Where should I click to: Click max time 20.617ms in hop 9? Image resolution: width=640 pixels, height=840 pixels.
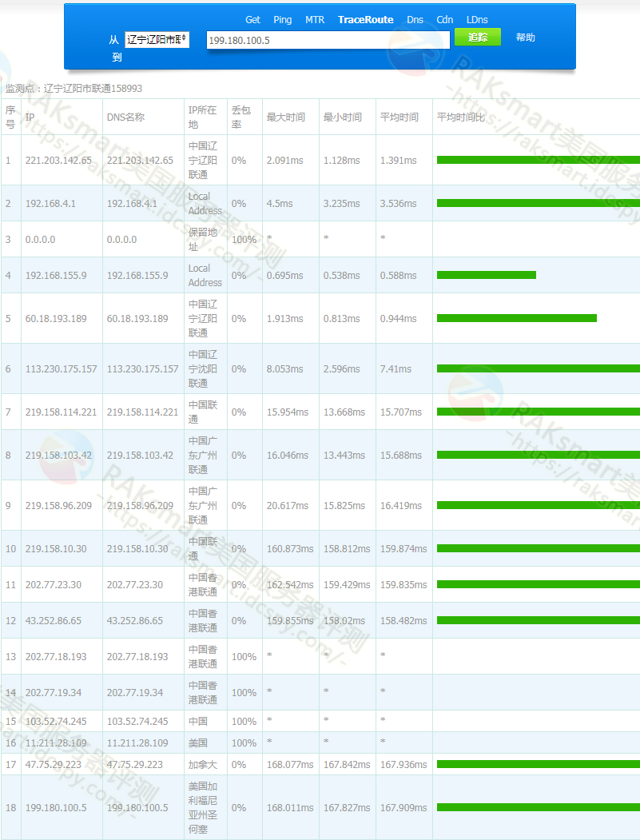(x=287, y=506)
